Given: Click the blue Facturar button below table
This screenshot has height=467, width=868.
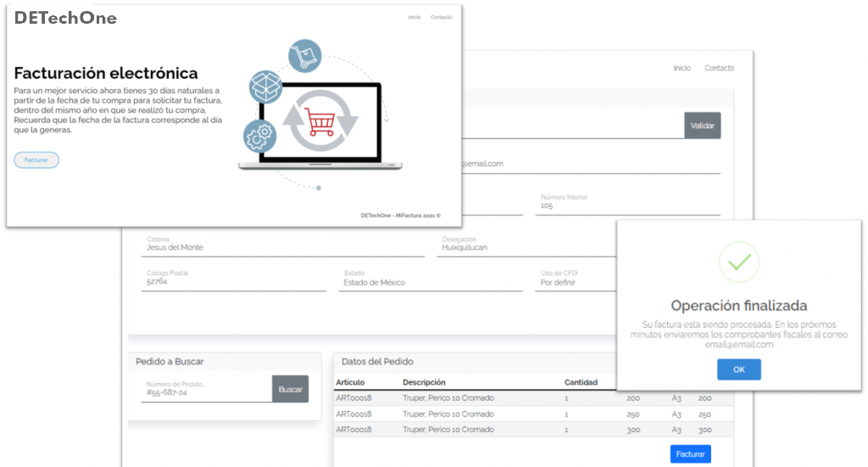Looking at the screenshot, I should 690,454.
